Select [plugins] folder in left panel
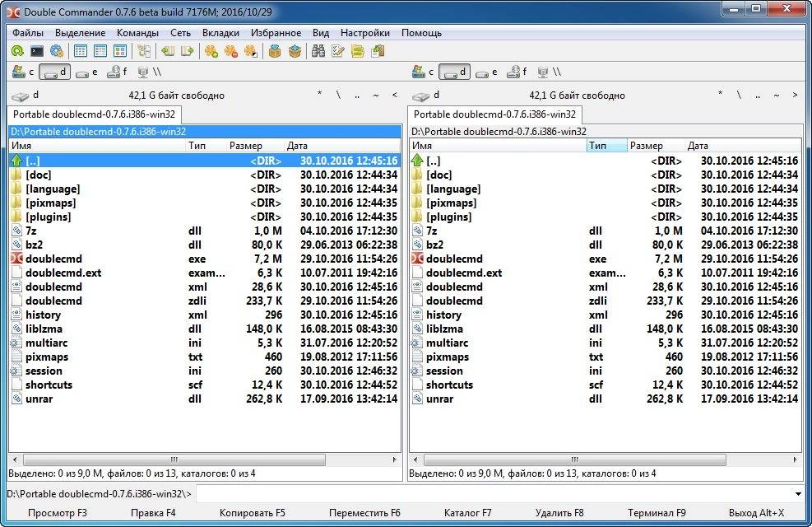Screen dimensions: 812x527 (x=205, y=217)
